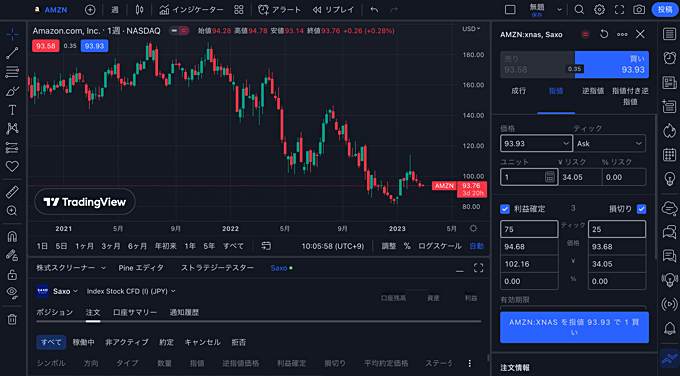Uncheck the 利益確定 take profit checkbox
This screenshot has width=680, height=376.
pyautogui.click(x=505, y=209)
